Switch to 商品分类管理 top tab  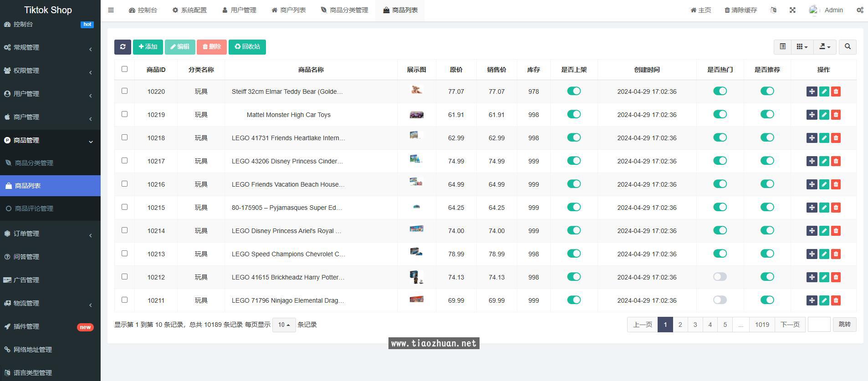(344, 10)
